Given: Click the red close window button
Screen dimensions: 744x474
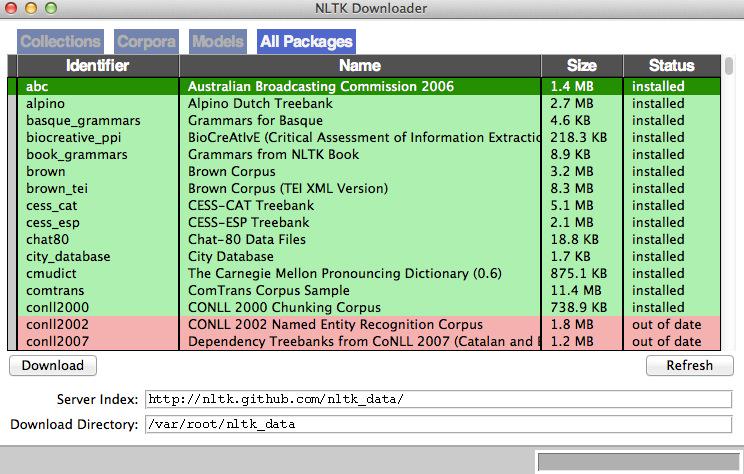Looking at the screenshot, I should 11,8.
